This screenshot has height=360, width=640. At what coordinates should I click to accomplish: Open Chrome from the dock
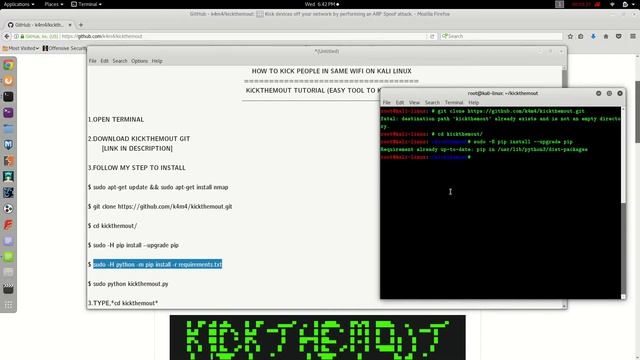(8, 65)
